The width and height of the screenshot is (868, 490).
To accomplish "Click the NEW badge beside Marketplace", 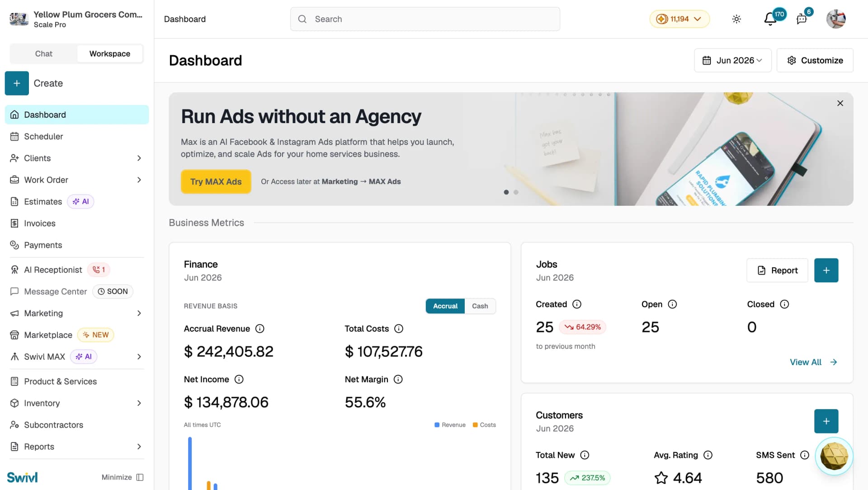I will tap(96, 335).
